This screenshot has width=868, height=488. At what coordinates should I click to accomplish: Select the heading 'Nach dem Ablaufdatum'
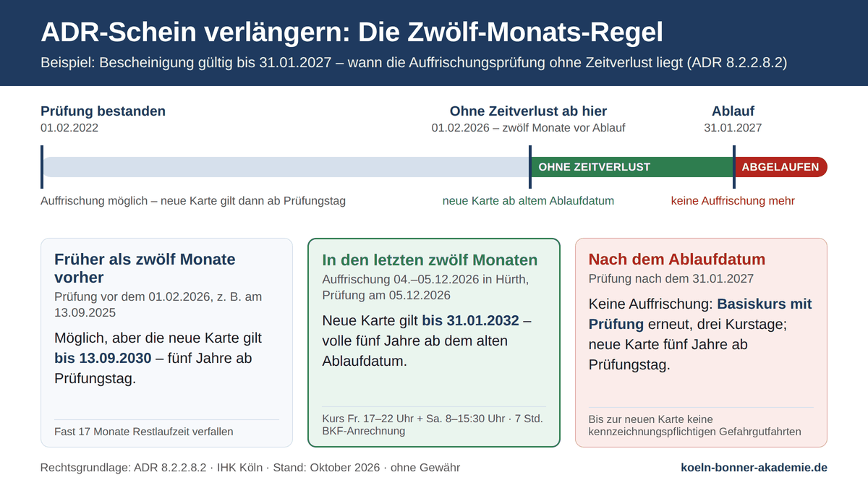click(x=677, y=260)
